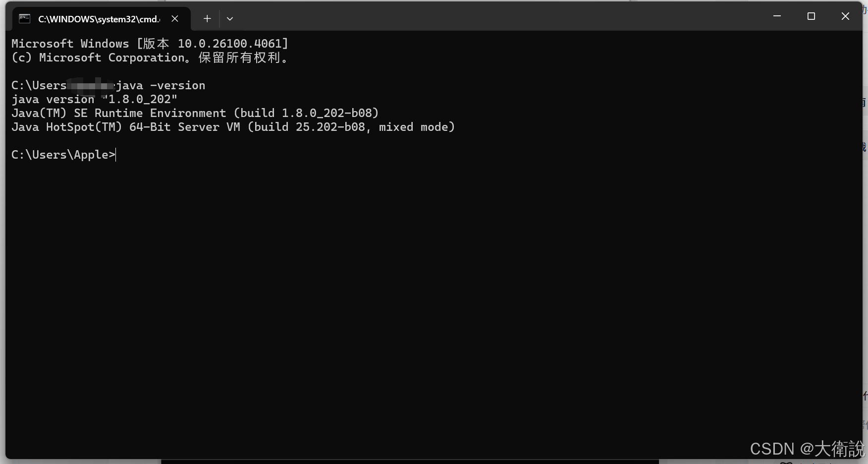Click the terminal cursor after C:\Users\Apple>
Image resolution: width=868 pixels, height=464 pixels.
(115, 154)
